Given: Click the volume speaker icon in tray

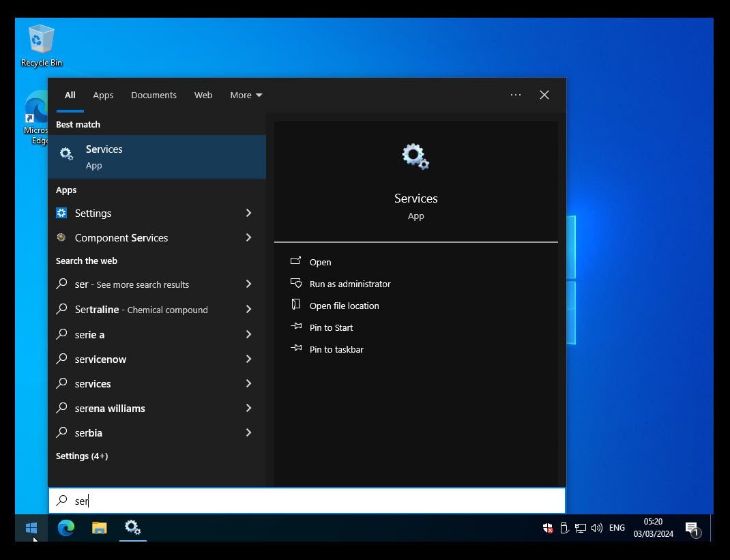Looking at the screenshot, I should pos(597,527).
